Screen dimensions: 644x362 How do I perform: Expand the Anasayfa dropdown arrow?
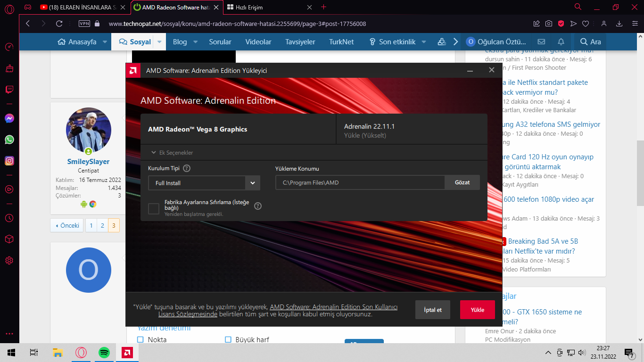(104, 41)
